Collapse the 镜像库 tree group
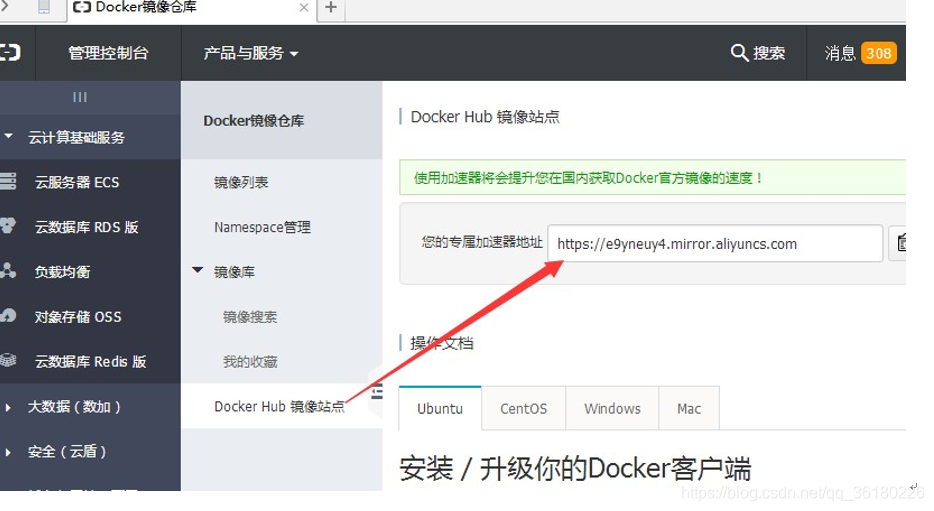The width and height of the screenshot is (934, 511). pyautogui.click(x=198, y=270)
